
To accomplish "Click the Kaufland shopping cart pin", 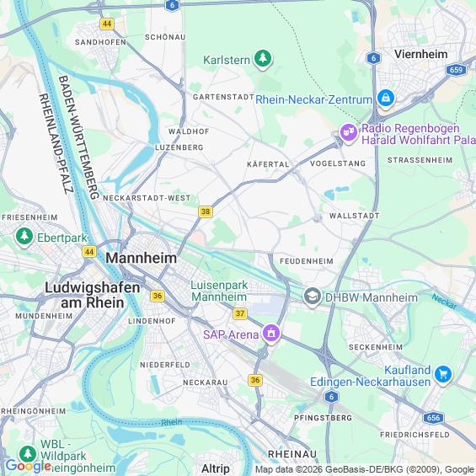I will [x=443, y=375].
